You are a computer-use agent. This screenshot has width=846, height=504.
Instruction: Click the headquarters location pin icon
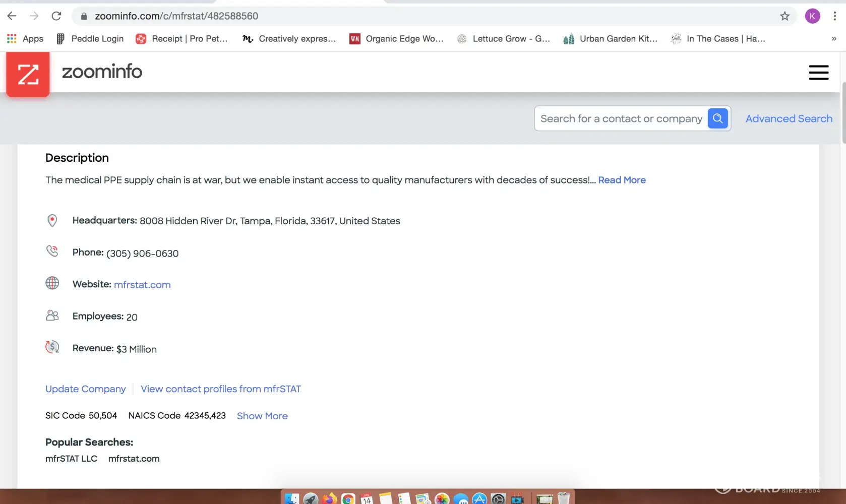pyautogui.click(x=52, y=221)
